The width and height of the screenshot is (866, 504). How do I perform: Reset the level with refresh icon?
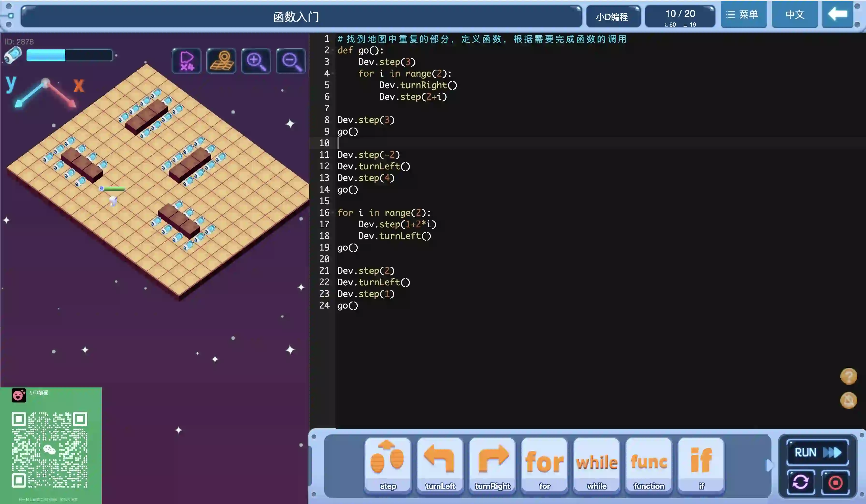pos(801,482)
